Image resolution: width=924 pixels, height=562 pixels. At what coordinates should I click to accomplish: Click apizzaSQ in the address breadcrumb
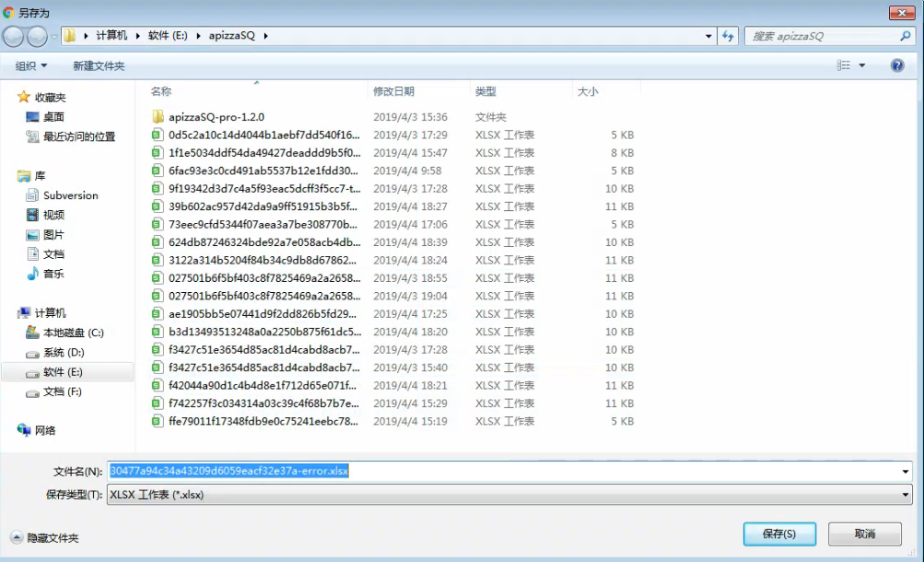pyautogui.click(x=231, y=35)
